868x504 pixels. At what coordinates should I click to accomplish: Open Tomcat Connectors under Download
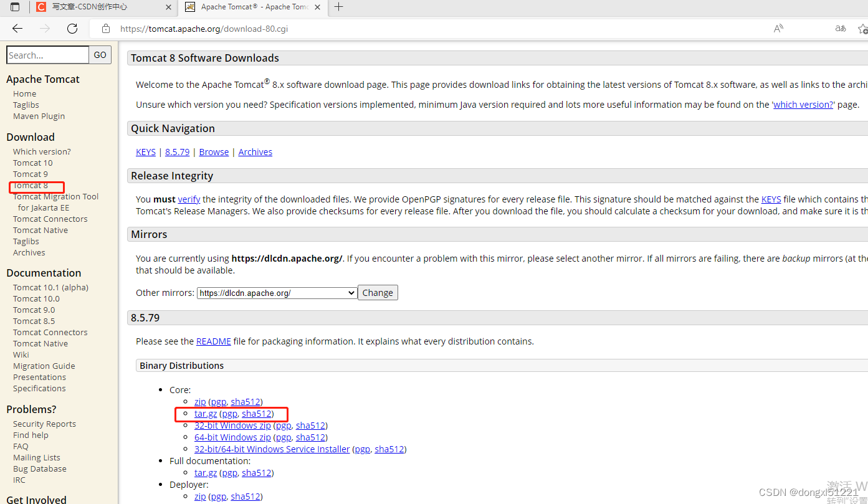coord(50,219)
